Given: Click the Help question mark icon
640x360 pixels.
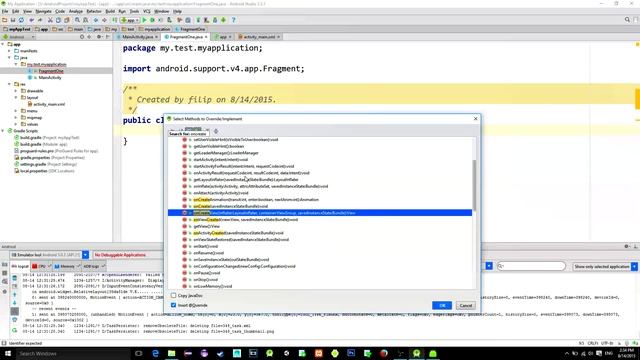Looking at the screenshot, I should (x=233, y=20).
